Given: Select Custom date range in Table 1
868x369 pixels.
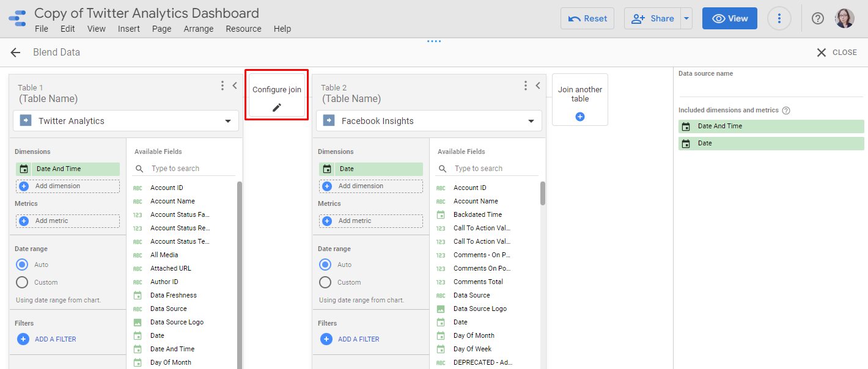Looking at the screenshot, I should 23,282.
